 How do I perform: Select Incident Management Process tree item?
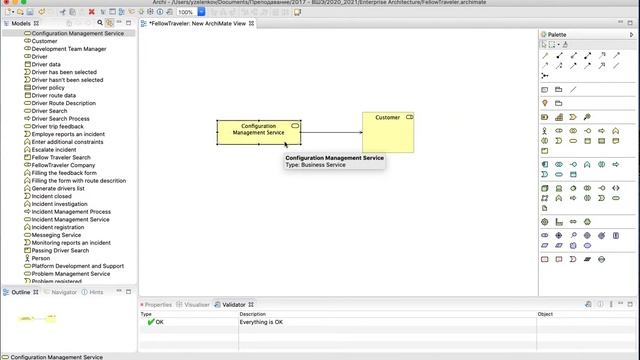71,211
